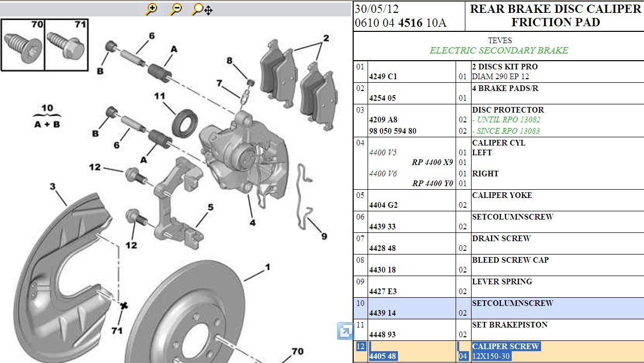Click the REAR BRAKE DISC CALIPER title
This screenshot has height=363, width=644.
(555, 9)
